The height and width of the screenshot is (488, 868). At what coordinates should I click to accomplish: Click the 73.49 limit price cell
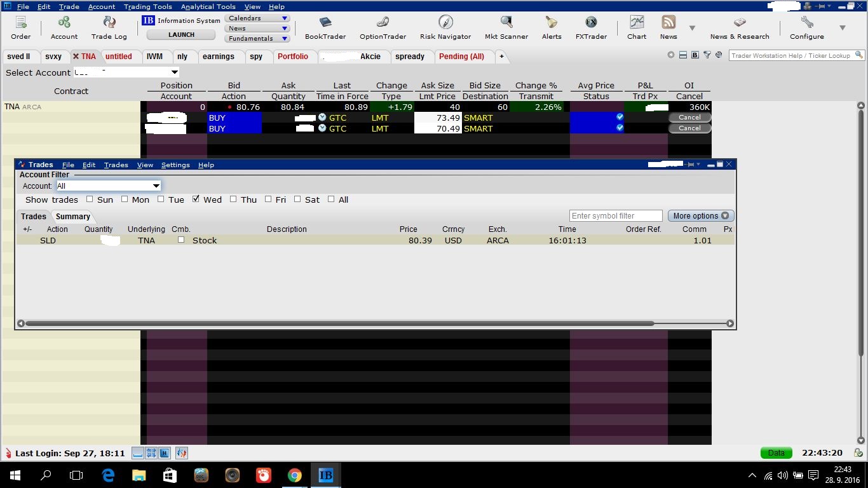[x=438, y=118]
